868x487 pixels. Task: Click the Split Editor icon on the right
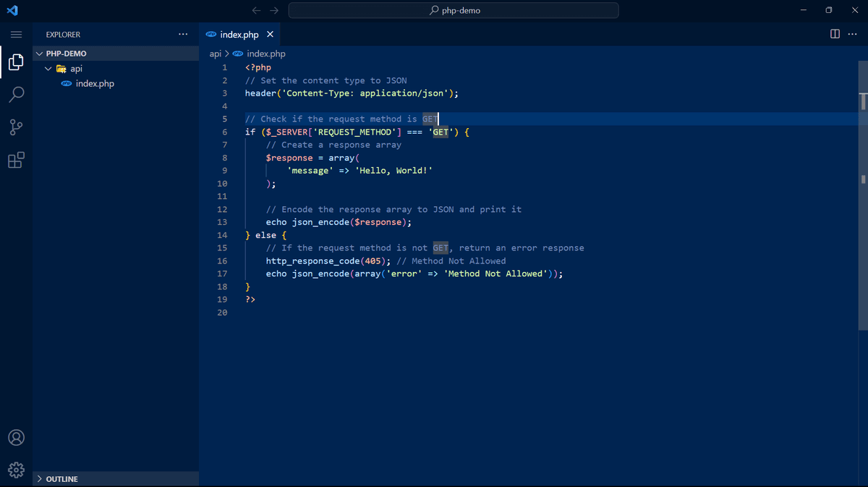coord(833,34)
